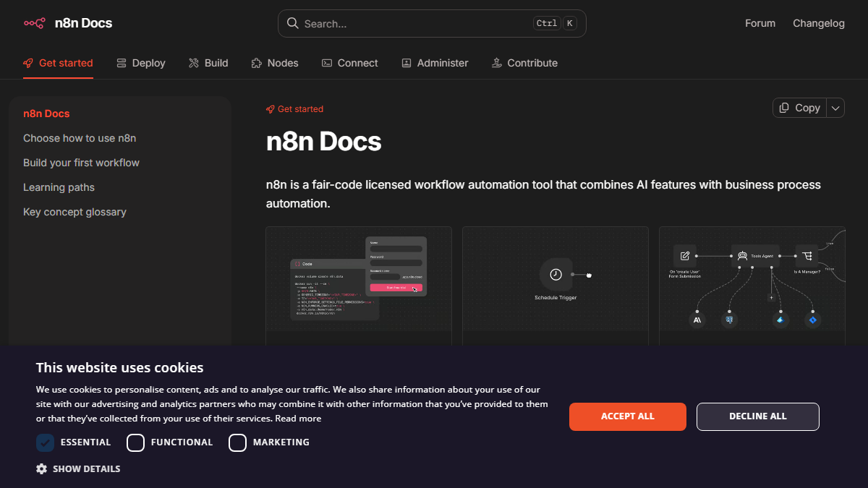This screenshot has height=488, width=868.
Task: Click the n8n Docs header title
Action: tap(83, 23)
